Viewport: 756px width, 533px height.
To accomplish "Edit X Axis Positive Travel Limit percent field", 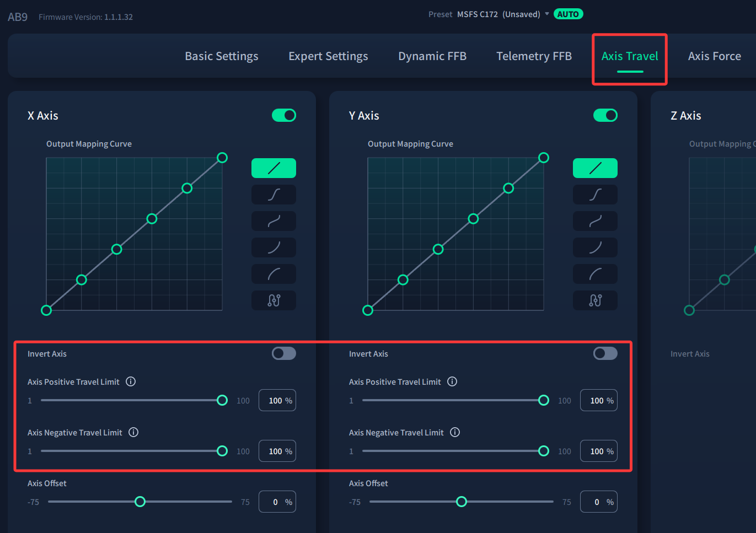I will (277, 401).
